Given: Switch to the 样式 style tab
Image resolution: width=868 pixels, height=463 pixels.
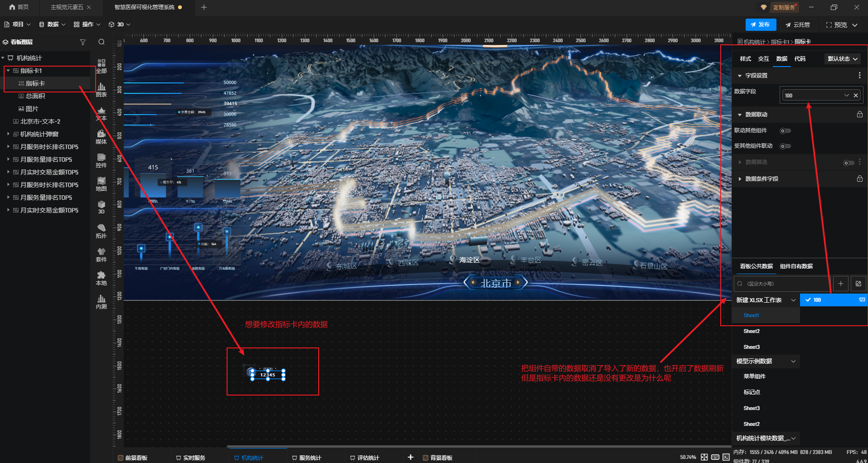Looking at the screenshot, I should 745,59.
